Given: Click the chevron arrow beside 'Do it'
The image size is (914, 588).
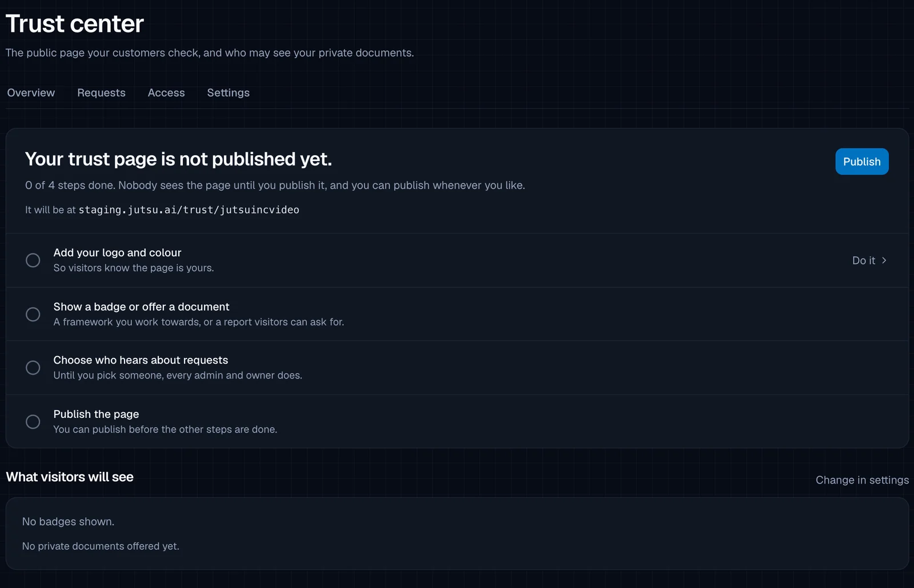Looking at the screenshot, I should (884, 260).
